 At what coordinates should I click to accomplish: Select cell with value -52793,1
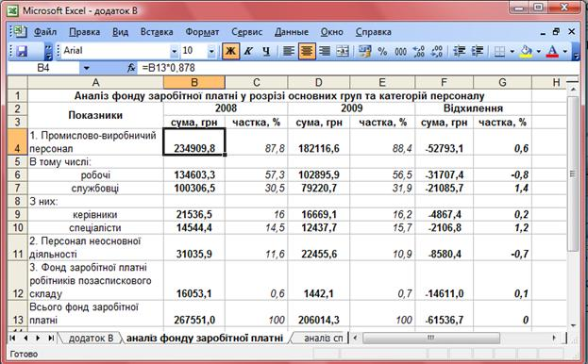tap(444, 142)
